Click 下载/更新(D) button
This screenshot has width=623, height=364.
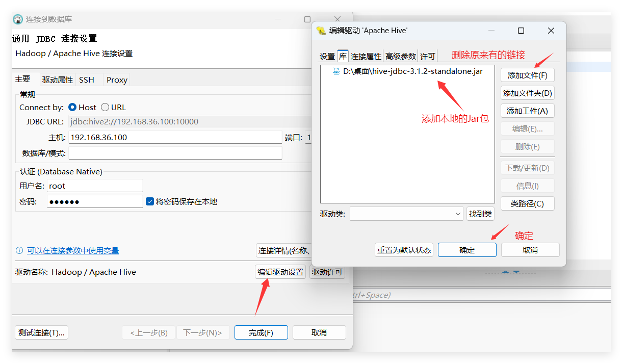tap(528, 168)
